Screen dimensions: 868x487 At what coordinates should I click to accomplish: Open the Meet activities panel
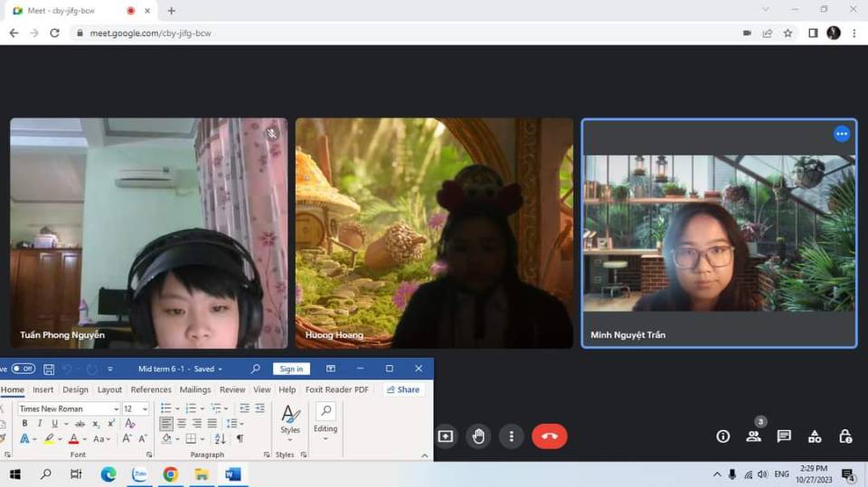[815, 436]
